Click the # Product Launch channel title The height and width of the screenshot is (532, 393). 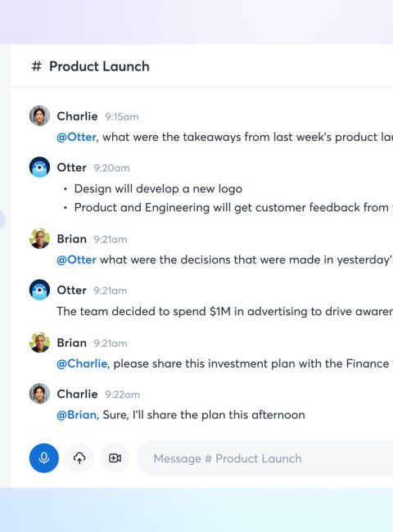(x=90, y=66)
